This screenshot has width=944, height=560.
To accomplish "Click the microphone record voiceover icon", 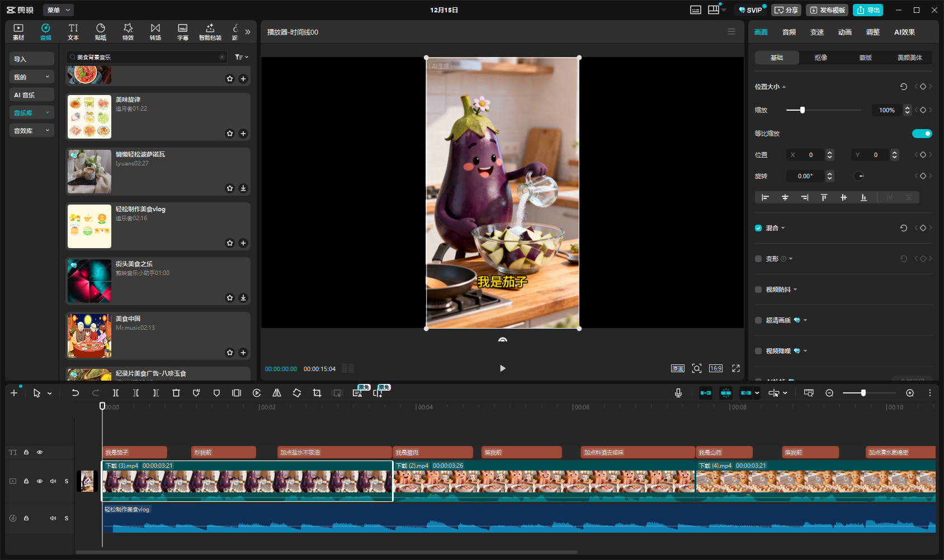I will click(678, 393).
